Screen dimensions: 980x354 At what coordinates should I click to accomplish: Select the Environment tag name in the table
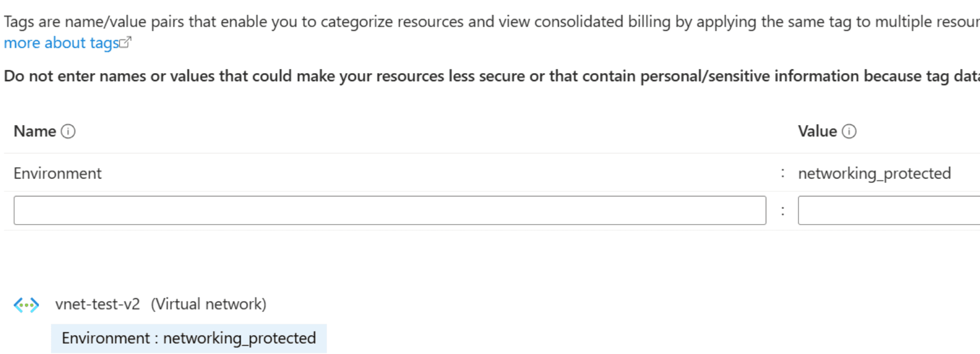56,173
